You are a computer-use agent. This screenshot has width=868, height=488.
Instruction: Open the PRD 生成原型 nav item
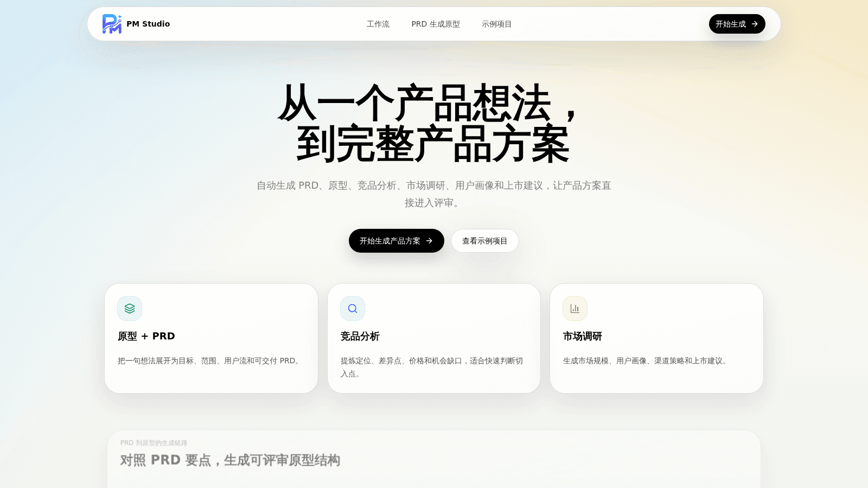point(436,24)
